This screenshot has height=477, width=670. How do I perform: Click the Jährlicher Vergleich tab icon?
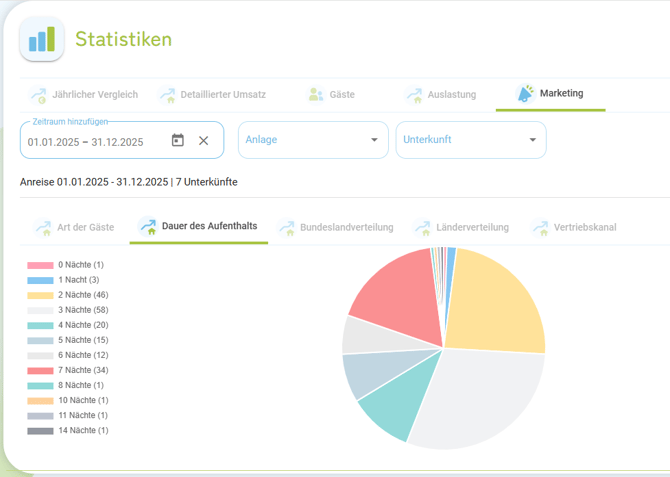38,95
